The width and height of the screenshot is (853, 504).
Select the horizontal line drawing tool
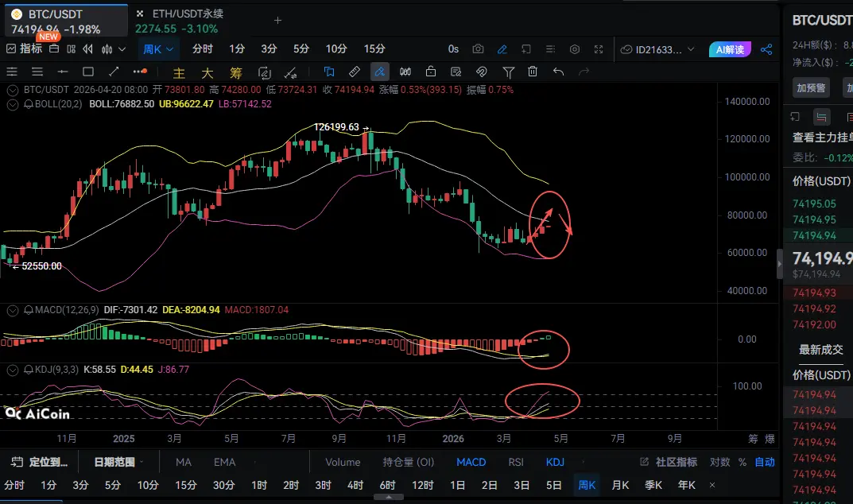tap(63, 72)
